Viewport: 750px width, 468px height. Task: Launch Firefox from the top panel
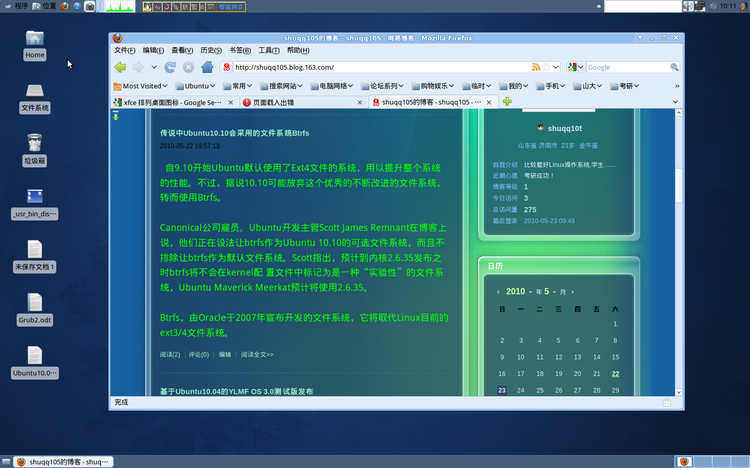pyautogui.click(x=64, y=6)
